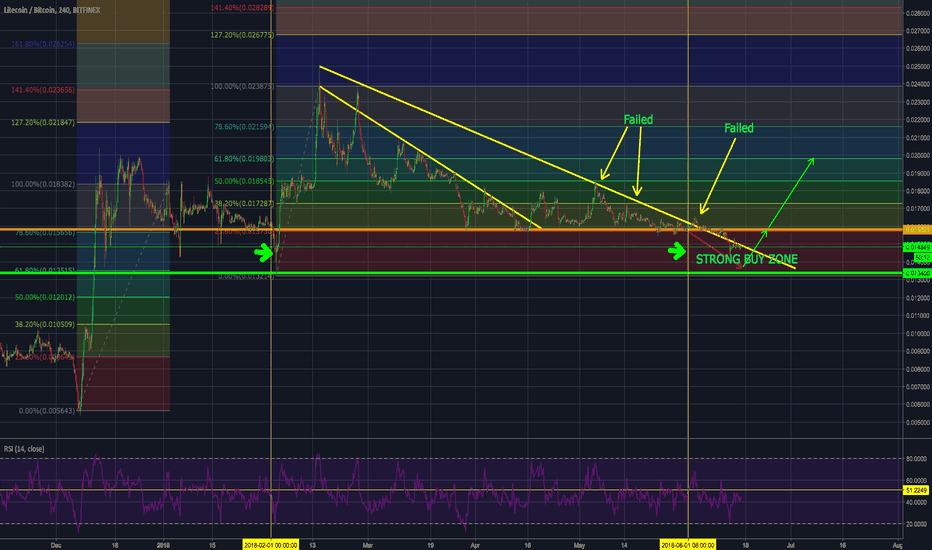Click the 0.014849 green price tag
The height and width of the screenshot is (550, 932).
click(x=917, y=247)
